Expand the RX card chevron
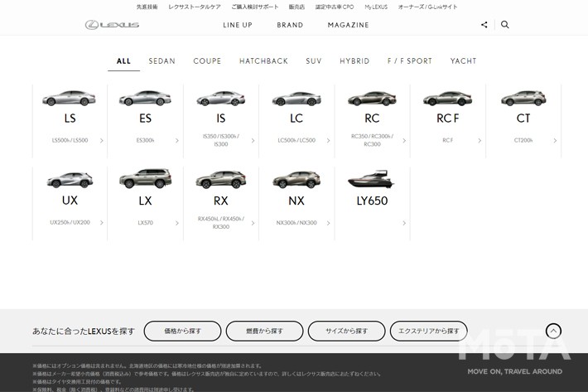588x392 pixels. pyautogui.click(x=253, y=223)
